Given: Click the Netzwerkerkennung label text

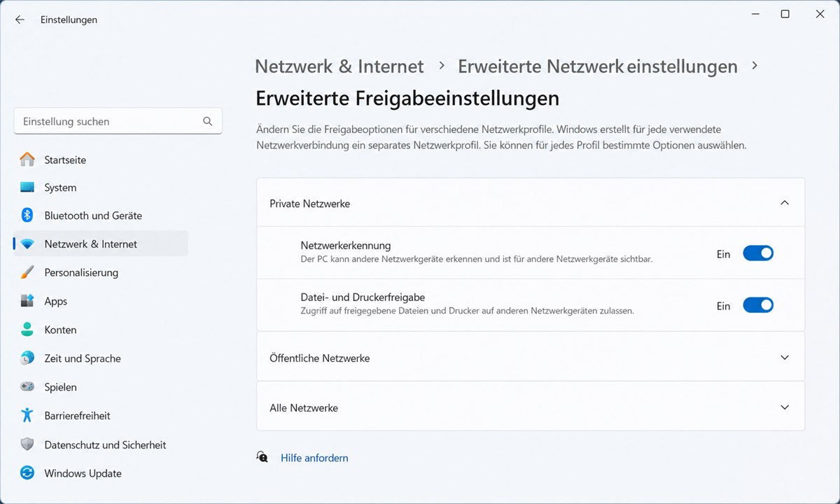Looking at the screenshot, I should (x=346, y=246).
